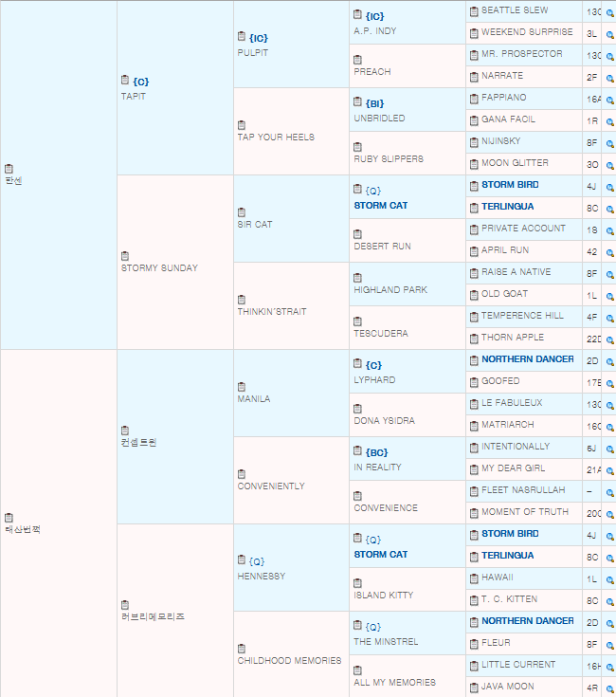The width and height of the screenshot is (616, 697).
Task: Click the {Q} tag above THE MINSTREL
Action: (x=373, y=627)
